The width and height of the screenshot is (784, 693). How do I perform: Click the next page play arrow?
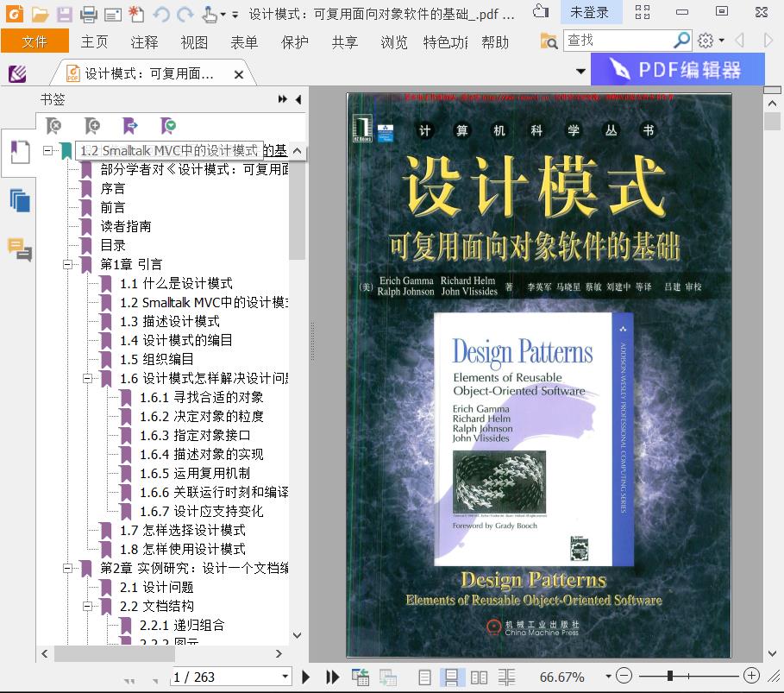click(305, 677)
